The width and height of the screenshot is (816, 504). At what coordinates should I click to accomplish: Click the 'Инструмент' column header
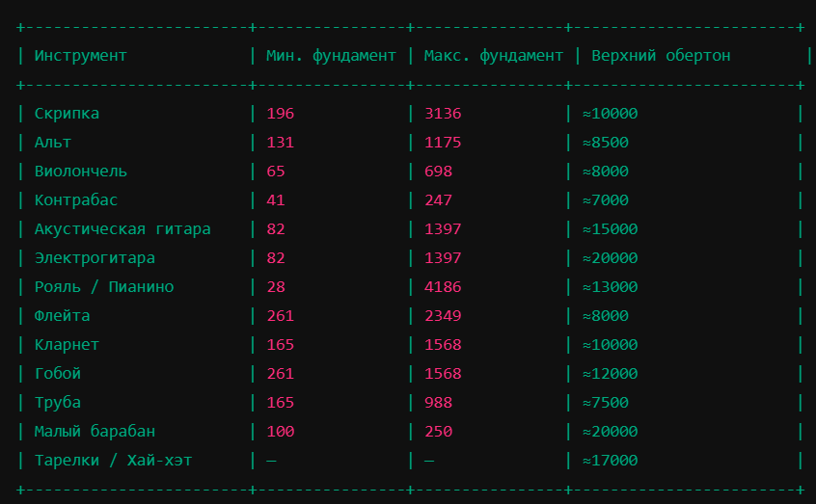(81, 56)
